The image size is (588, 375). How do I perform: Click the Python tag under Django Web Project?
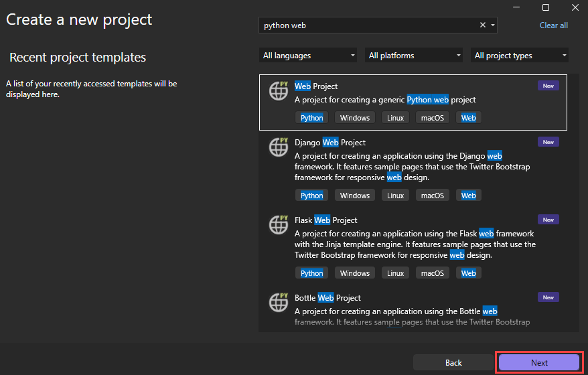311,196
